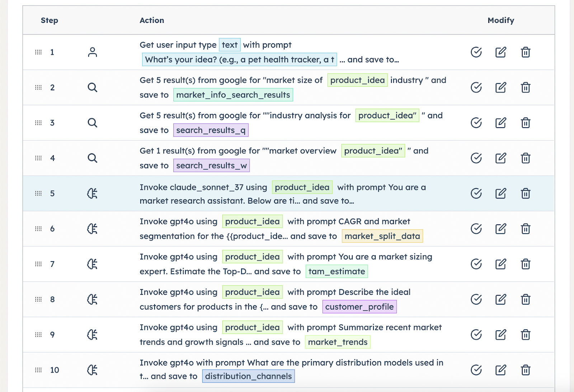Click the checkmark icon for step 1
574x392 pixels.
pyautogui.click(x=476, y=52)
